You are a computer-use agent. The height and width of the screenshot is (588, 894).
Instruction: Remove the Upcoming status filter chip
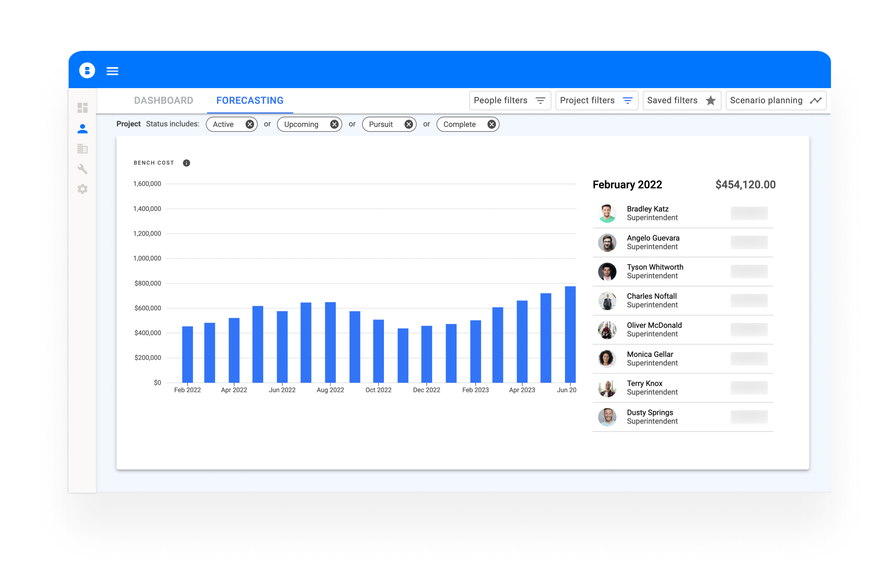click(x=334, y=124)
